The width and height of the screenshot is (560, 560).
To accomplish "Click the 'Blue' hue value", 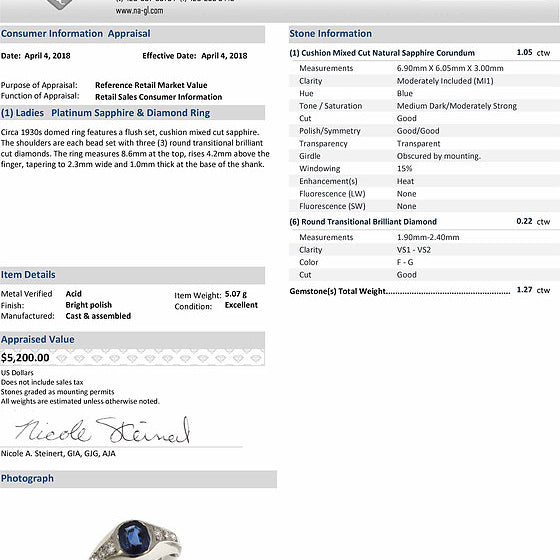I will (405, 93).
